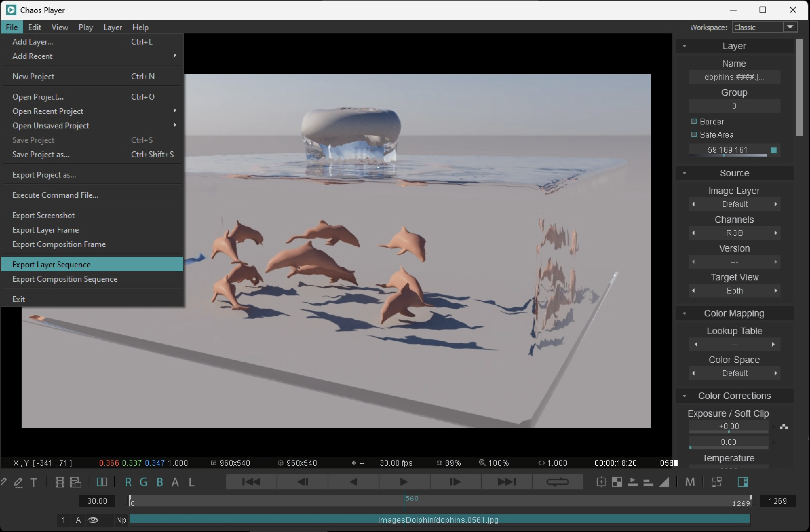Hide layer 1 with eye icon
The width and height of the screenshot is (810, 532).
point(93,520)
